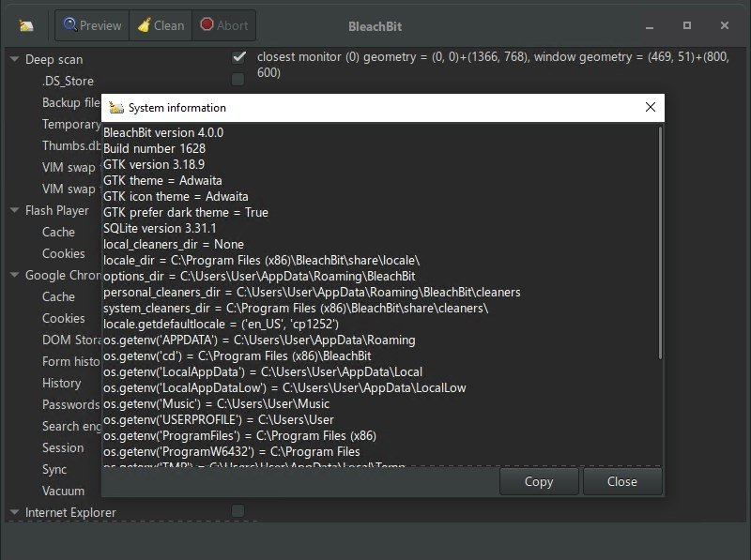Select the Session option
The width and height of the screenshot is (751, 560).
pos(63,447)
